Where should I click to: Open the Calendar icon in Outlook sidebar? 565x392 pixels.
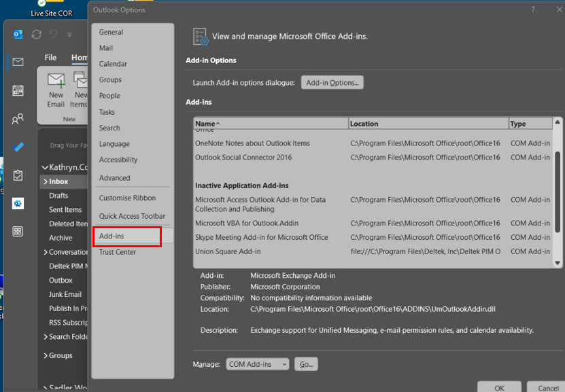click(18, 90)
